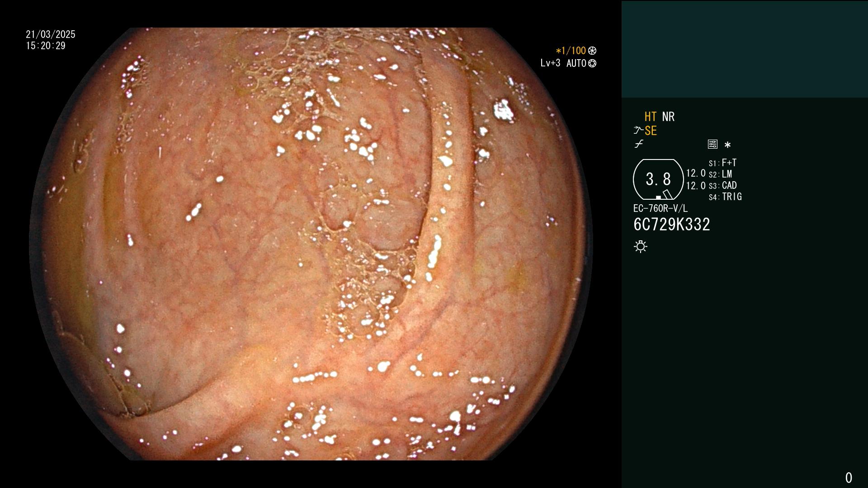868x488 pixels.
Task: Click the serial number 6C729K332
Action: pos(672,225)
